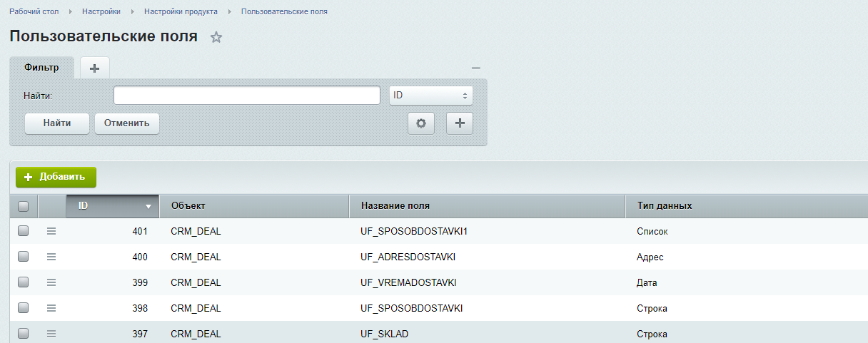Open row actions menu for ID 398
This screenshot has width=868, height=343.
[x=51, y=308]
